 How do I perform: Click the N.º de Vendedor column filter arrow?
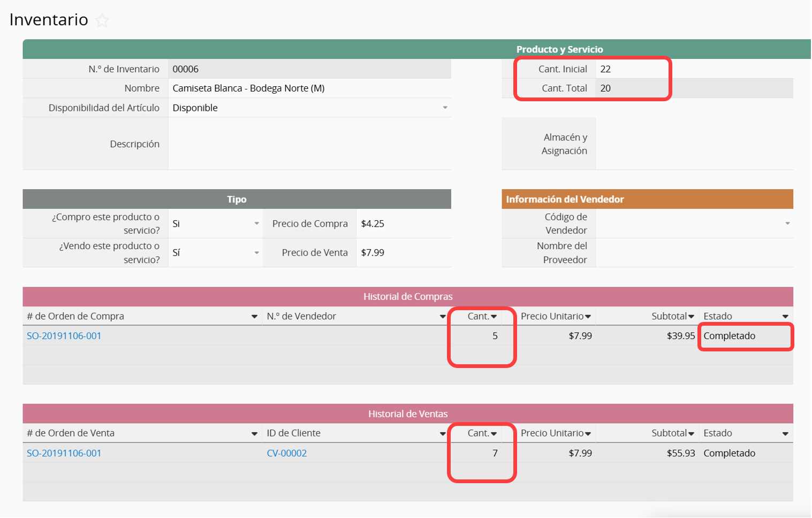pyautogui.click(x=443, y=317)
